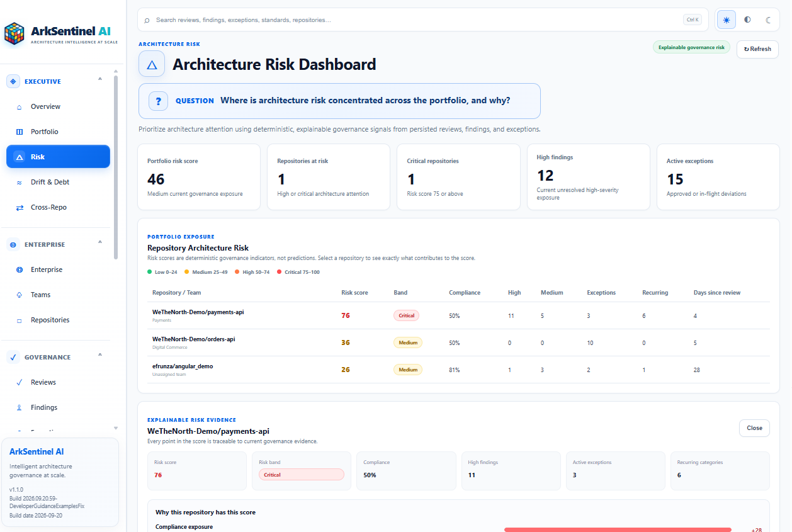Select the efrunza/angular_demo row
This screenshot has width=792, height=532.
click(458, 370)
